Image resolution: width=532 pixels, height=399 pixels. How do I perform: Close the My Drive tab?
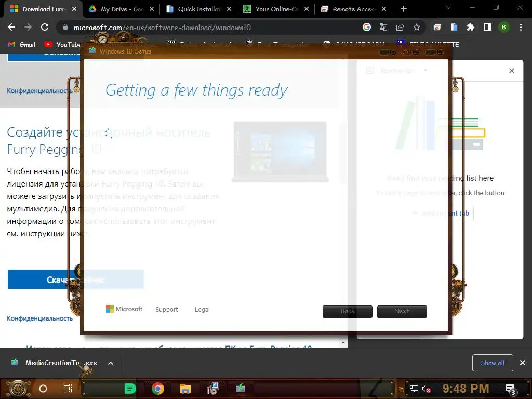coord(152,9)
